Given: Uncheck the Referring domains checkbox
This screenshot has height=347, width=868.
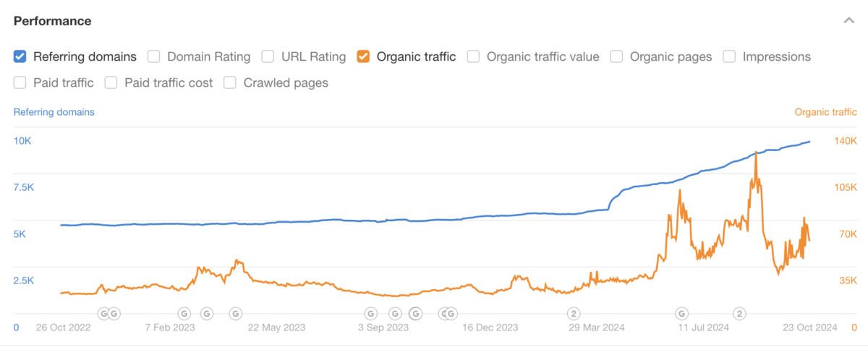Looking at the screenshot, I should 20,56.
